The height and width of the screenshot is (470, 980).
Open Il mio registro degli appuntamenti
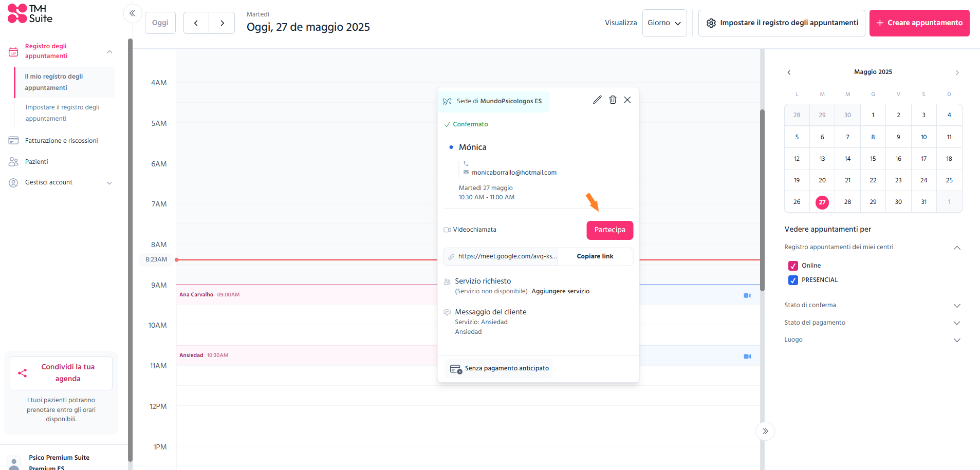point(64,82)
